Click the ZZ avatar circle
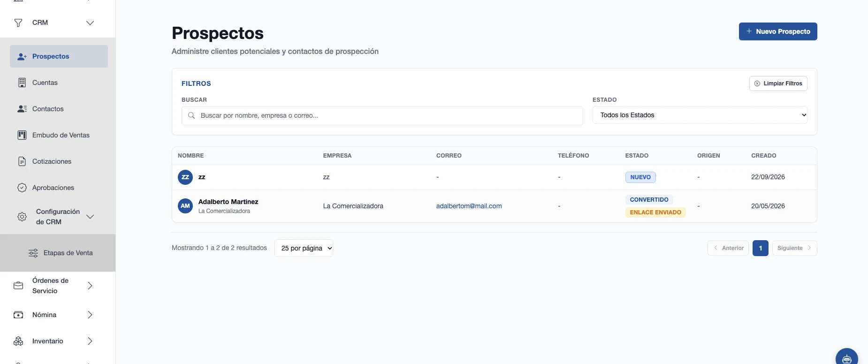The width and height of the screenshot is (868, 364). (185, 177)
